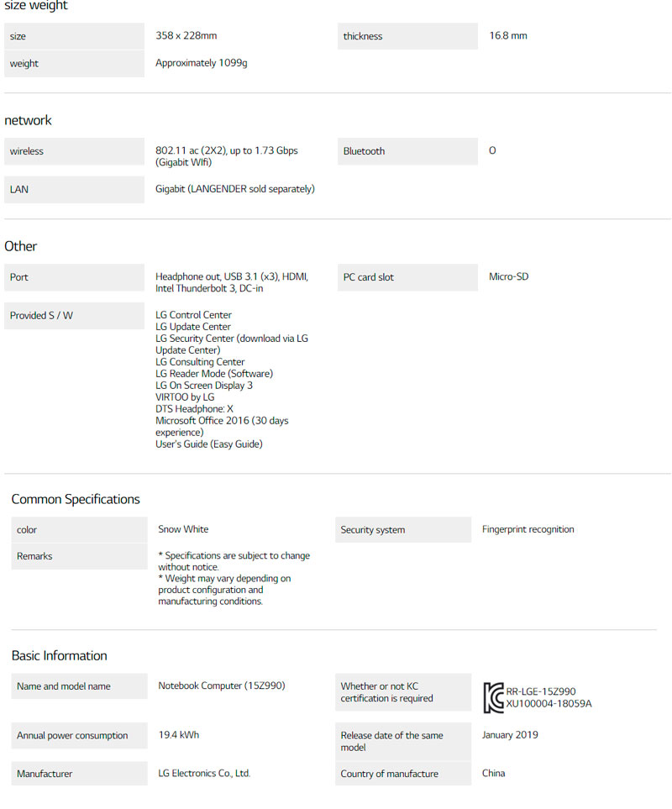This screenshot has height=809, width=672.
Task: Click the KC certification mark logo
Action: coord(493,697)
